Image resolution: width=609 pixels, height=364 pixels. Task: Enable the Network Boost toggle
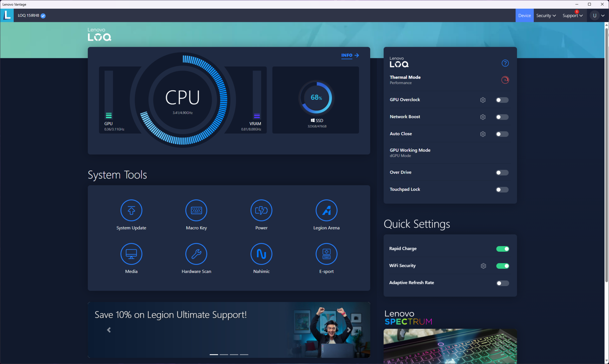(502, 117)
